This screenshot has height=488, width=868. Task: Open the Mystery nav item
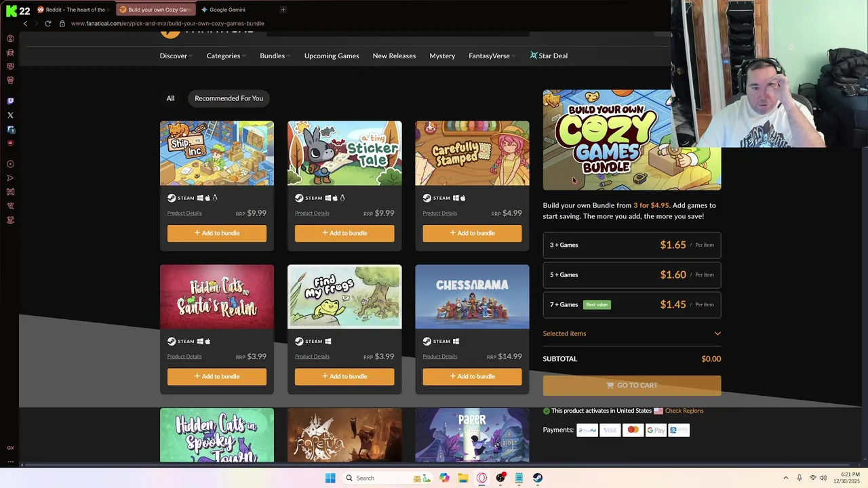[442, 56]
